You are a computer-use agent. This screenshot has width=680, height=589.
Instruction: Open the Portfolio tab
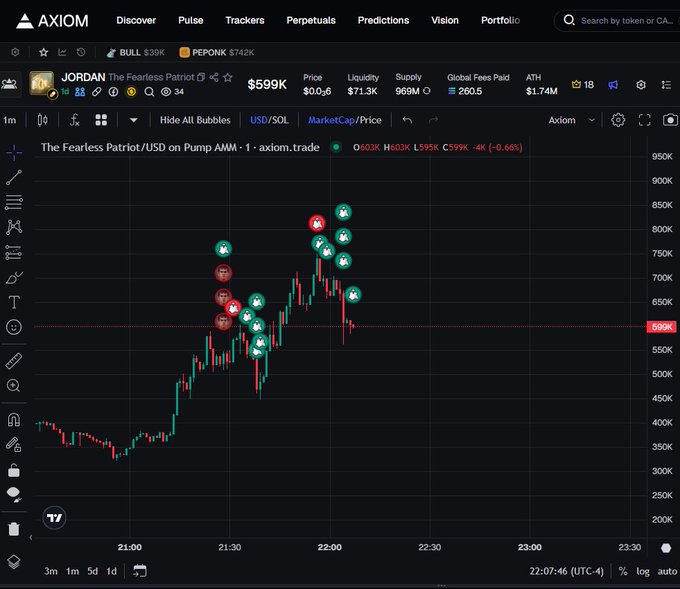(x=500, y=20)
